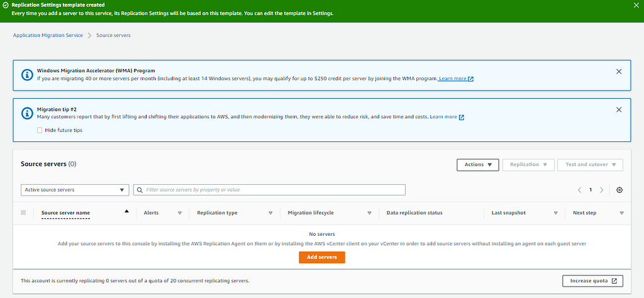The height and width of the screenshot is (298, 644).
Task: Click the WMA Program info icon
Action: (27, 75)
